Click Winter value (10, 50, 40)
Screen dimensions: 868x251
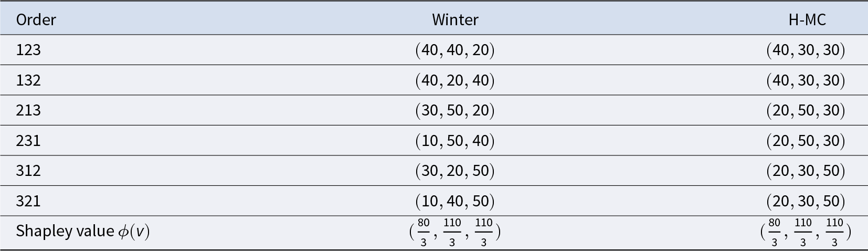pos(455,141)
